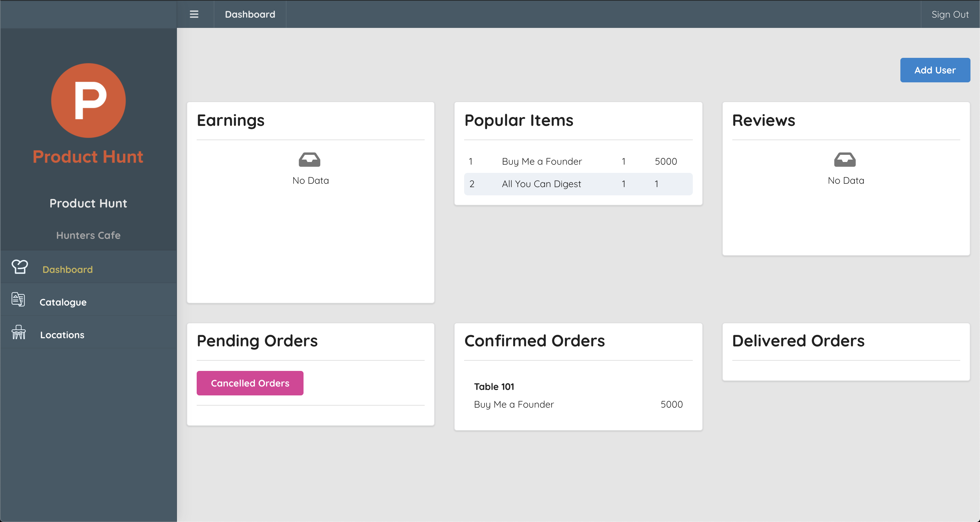Screen dimensions: 980x522
Task: Select the Buy Me a Founder row
Action: click(x=578, y=161)
